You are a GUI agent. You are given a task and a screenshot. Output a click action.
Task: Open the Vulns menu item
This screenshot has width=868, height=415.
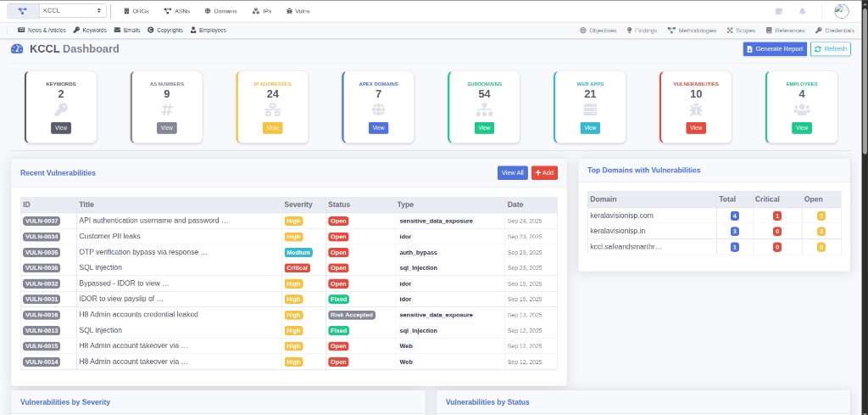pos(298,11)
